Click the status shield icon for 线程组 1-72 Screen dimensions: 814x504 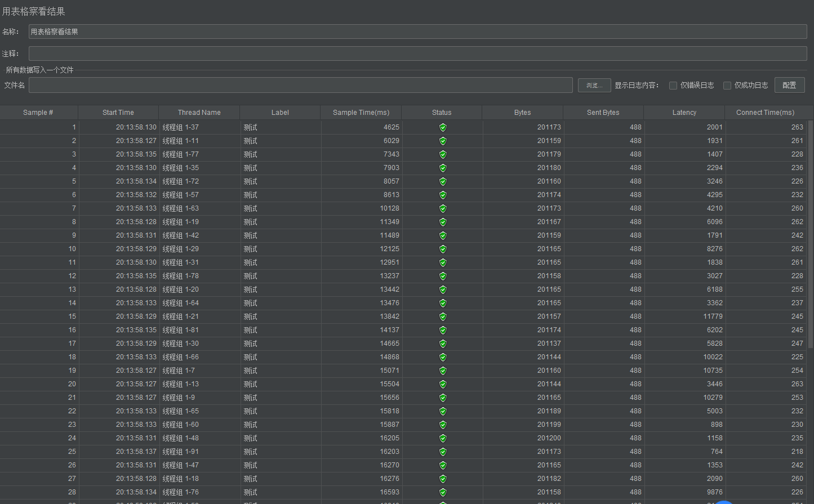443,181
